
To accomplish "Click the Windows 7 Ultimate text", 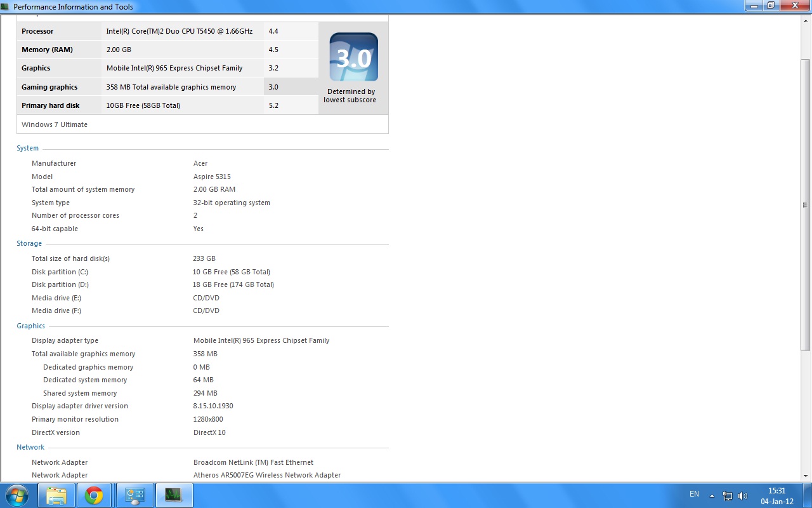I will coord(55,124).
